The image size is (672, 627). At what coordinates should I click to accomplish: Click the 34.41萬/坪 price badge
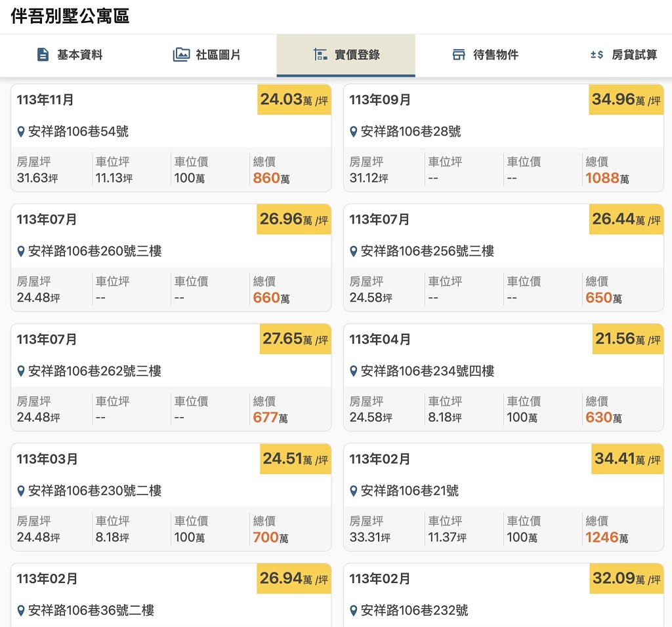click(627, 459)
